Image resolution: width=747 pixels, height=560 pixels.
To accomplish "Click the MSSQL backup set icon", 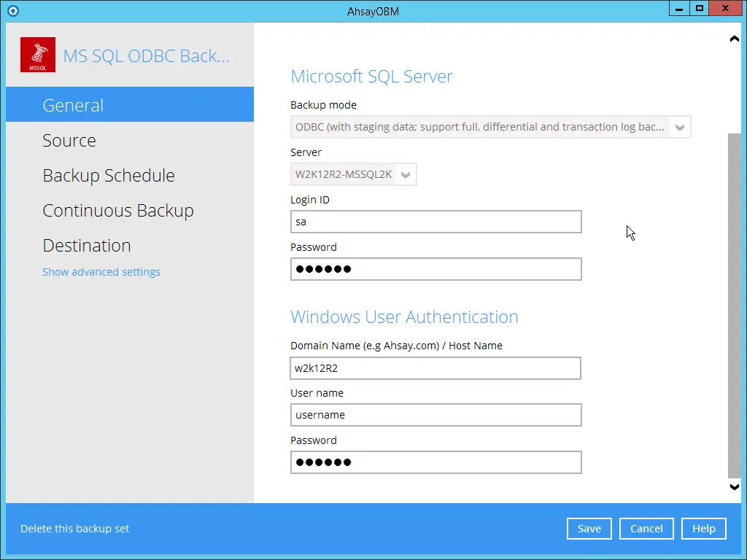I will [37, 55].
